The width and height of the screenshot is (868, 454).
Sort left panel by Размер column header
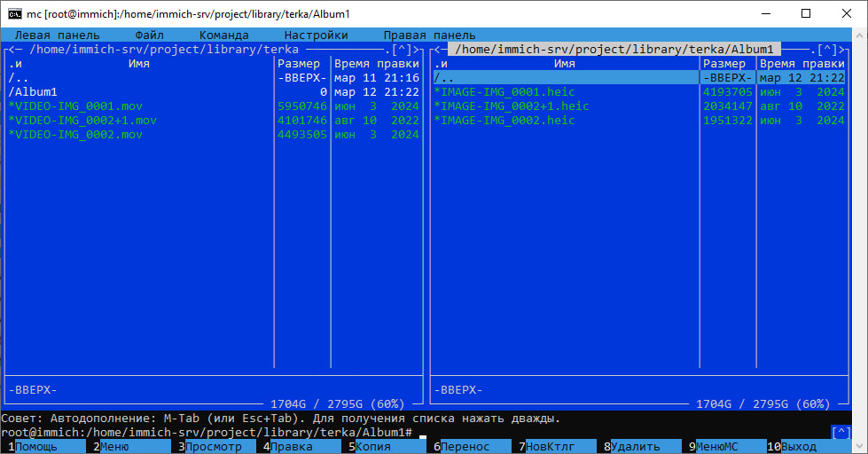[299, 64]
